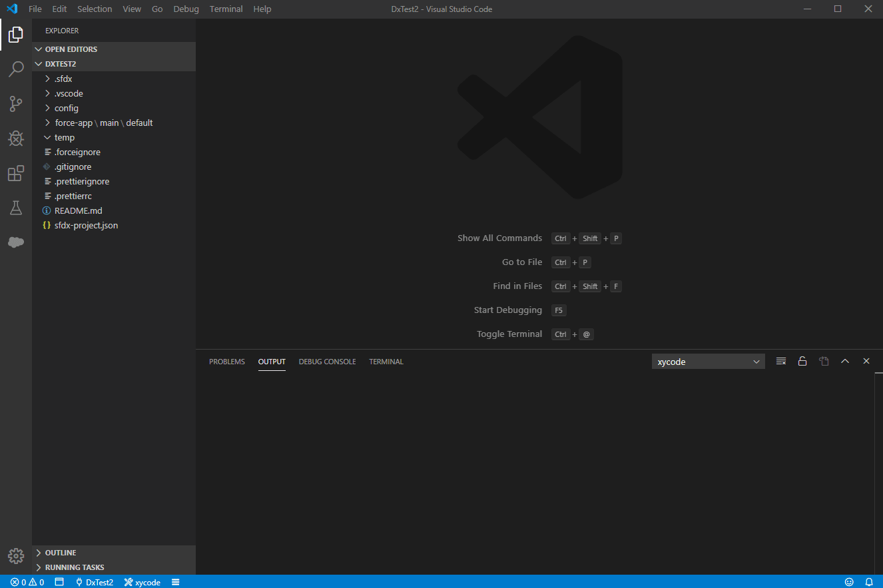Open the Terminal menu

tap(226, 9)
